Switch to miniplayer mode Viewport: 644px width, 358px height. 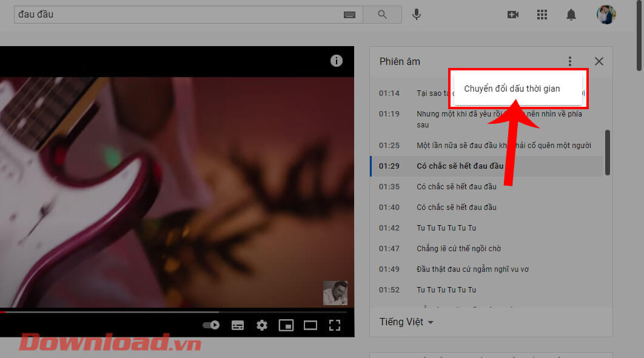tap(286, 325)
